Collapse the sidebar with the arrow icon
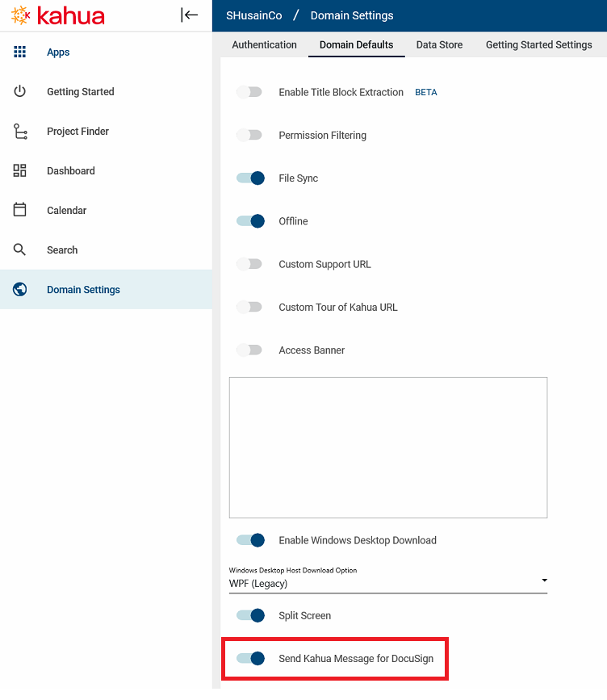This screenshot has height=700, width=607. pyautogui.click(x=190, y=15)
